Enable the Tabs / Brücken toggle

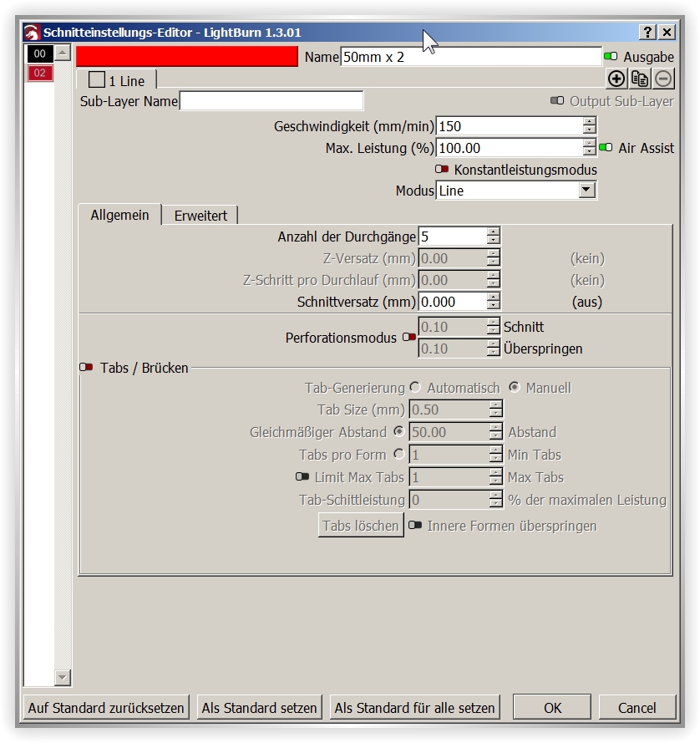coord(86,367)
